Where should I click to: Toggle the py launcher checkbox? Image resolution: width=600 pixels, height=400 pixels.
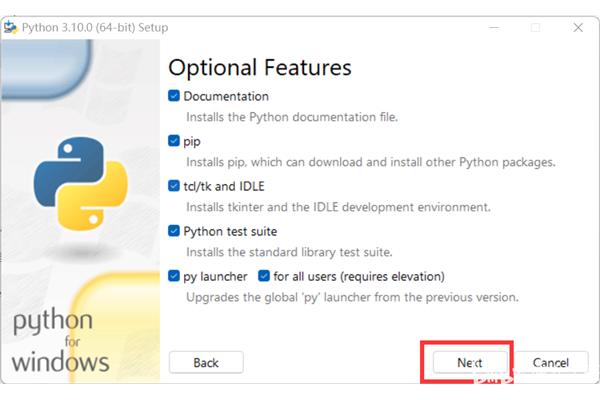174,276
